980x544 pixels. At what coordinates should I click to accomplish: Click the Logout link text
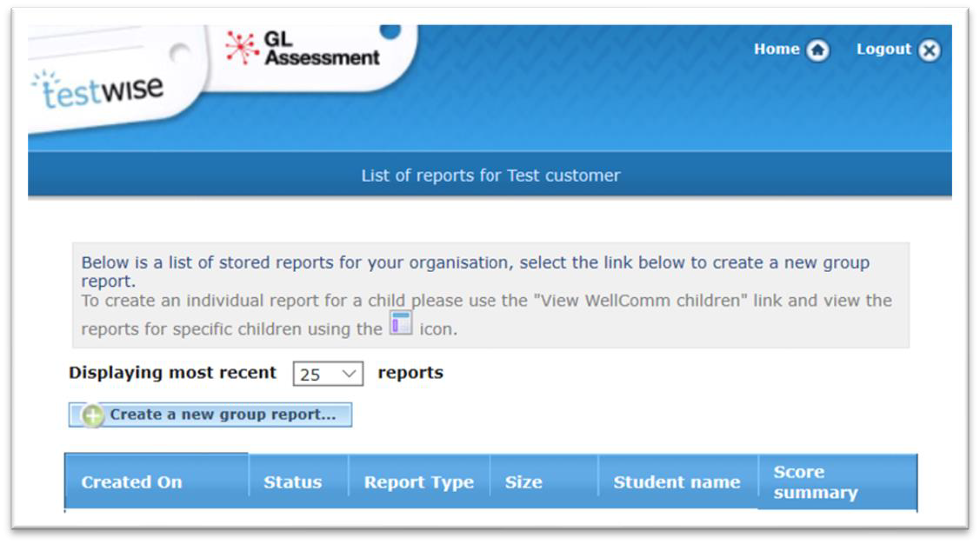[x=883, y=50]
